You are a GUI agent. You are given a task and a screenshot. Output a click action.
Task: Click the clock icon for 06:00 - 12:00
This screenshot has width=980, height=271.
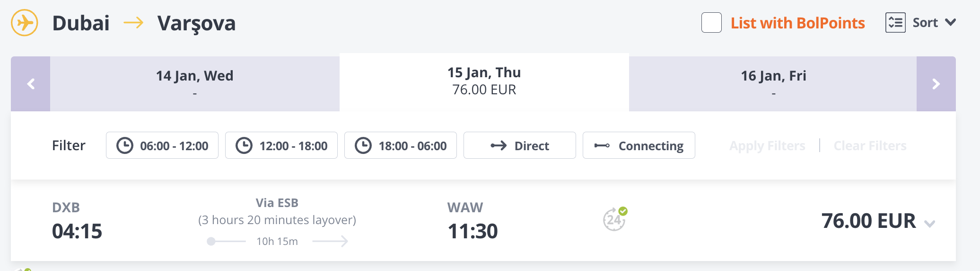tap(125, 145)
